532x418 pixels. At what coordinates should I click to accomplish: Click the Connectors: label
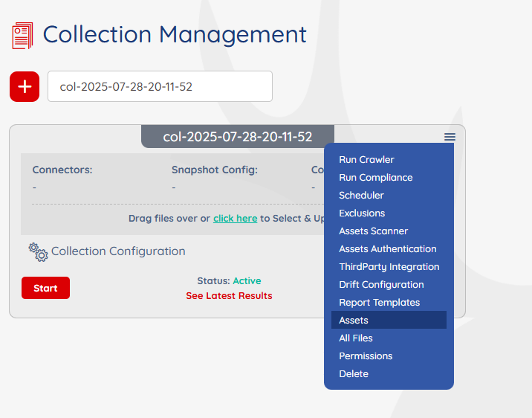tap(62, 170)
